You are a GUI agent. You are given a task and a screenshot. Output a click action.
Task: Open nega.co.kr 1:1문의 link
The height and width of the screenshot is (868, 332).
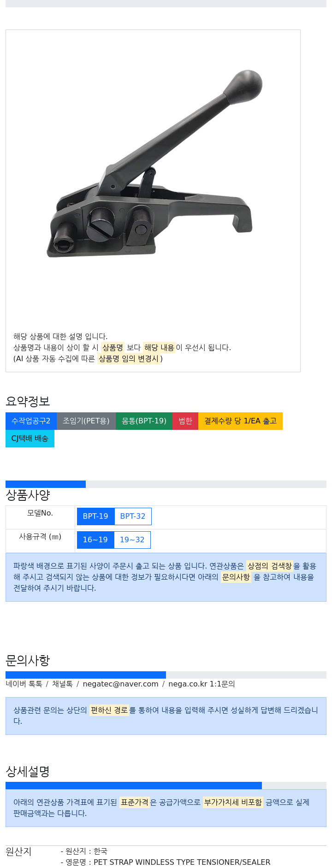pos(202,684)
